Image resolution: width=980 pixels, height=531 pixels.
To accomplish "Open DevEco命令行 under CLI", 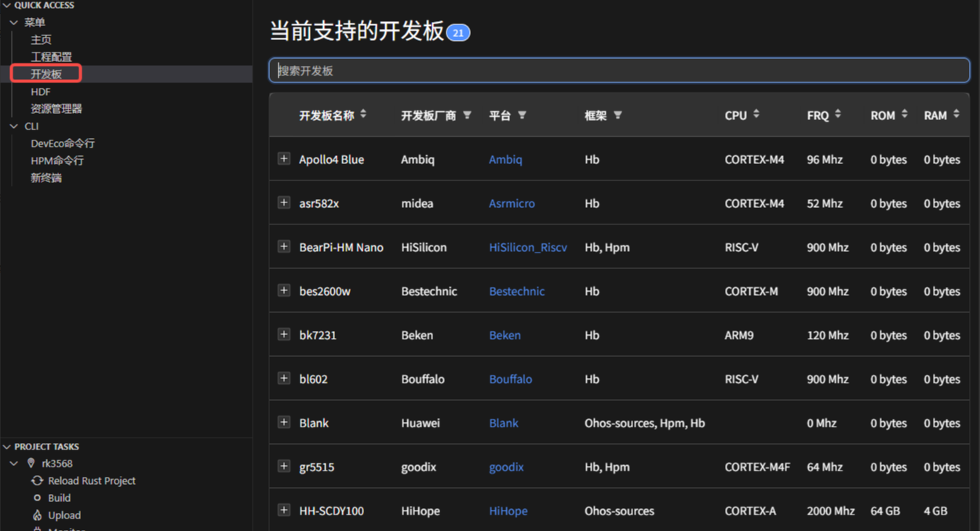I will [63, 144].
